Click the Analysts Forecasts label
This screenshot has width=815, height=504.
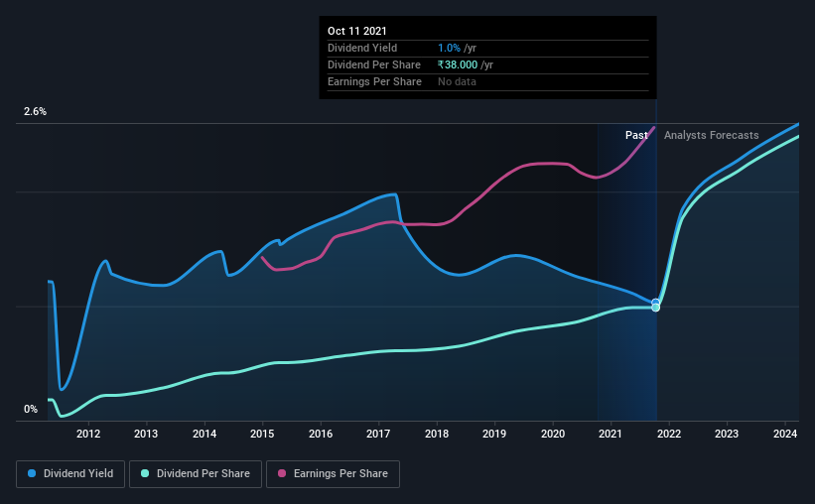tap(711, 135)
